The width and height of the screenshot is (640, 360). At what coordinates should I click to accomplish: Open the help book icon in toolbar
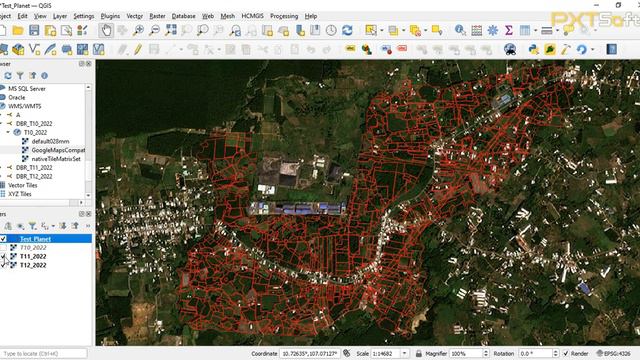click(611, 49)
